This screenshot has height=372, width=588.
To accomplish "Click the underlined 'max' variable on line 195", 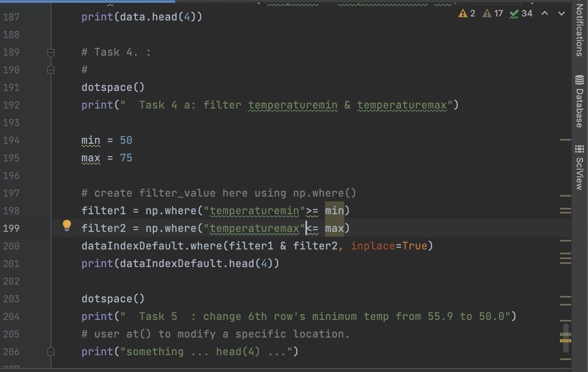I will coord(91,158).
